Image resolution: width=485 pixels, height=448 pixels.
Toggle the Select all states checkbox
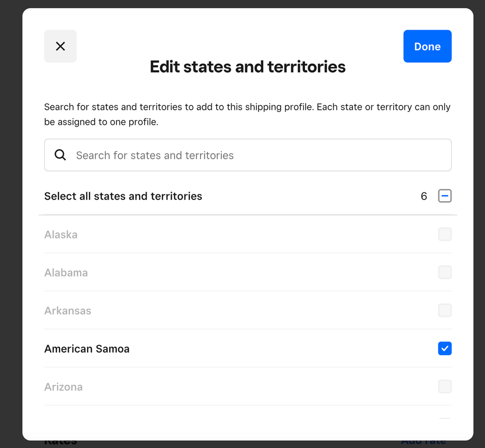coord(445,196)
